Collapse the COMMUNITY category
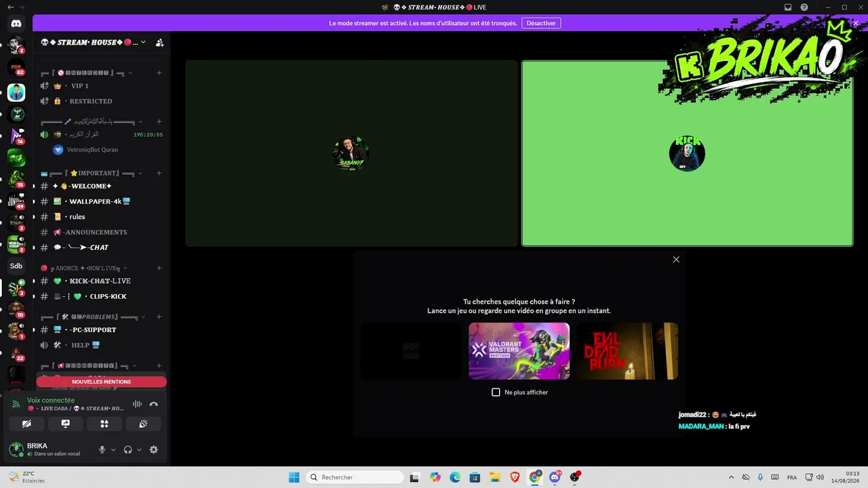This screenshot has width=868, height=488. point(88,365)
